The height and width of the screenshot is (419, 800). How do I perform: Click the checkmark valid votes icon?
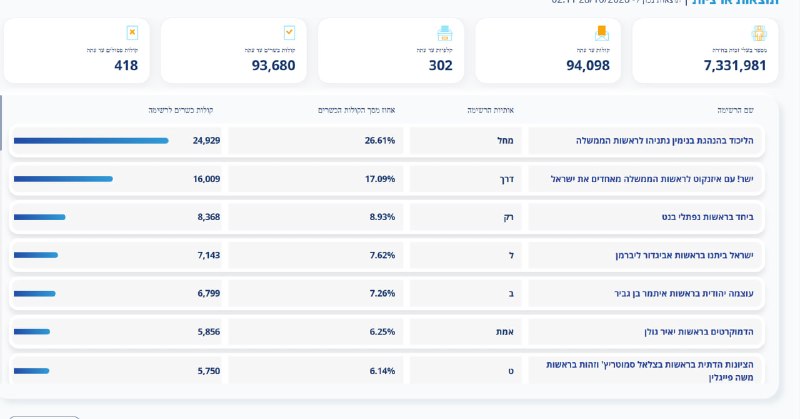pyautogui.click(x=289, y=33)
